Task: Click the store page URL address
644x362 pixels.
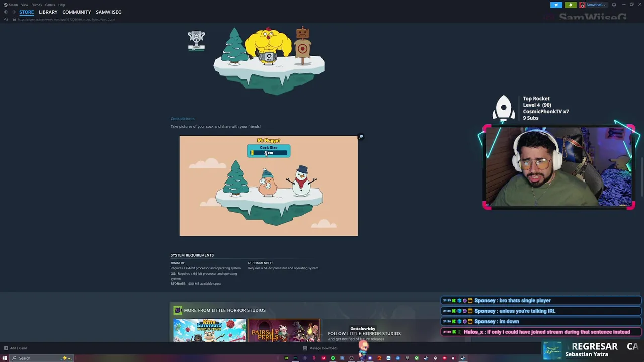Action: click(x=66, y=19)
